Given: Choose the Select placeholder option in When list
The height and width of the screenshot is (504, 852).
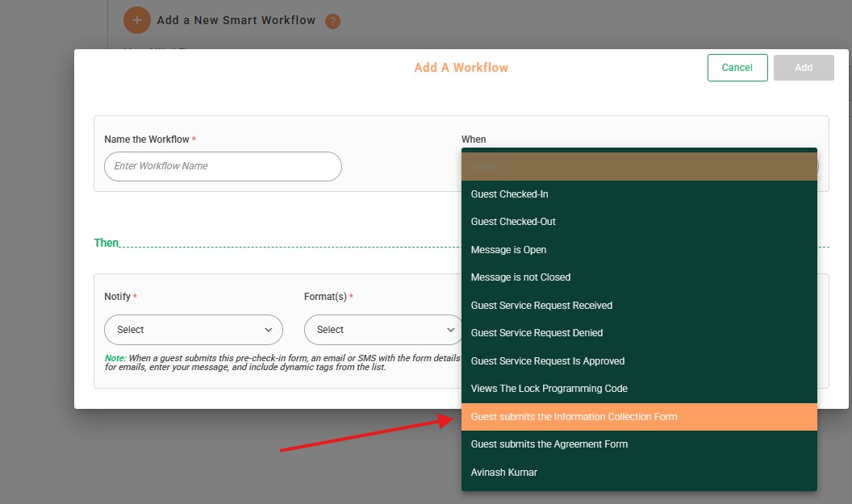Looking at the screenshot, I should pos(639,165).
